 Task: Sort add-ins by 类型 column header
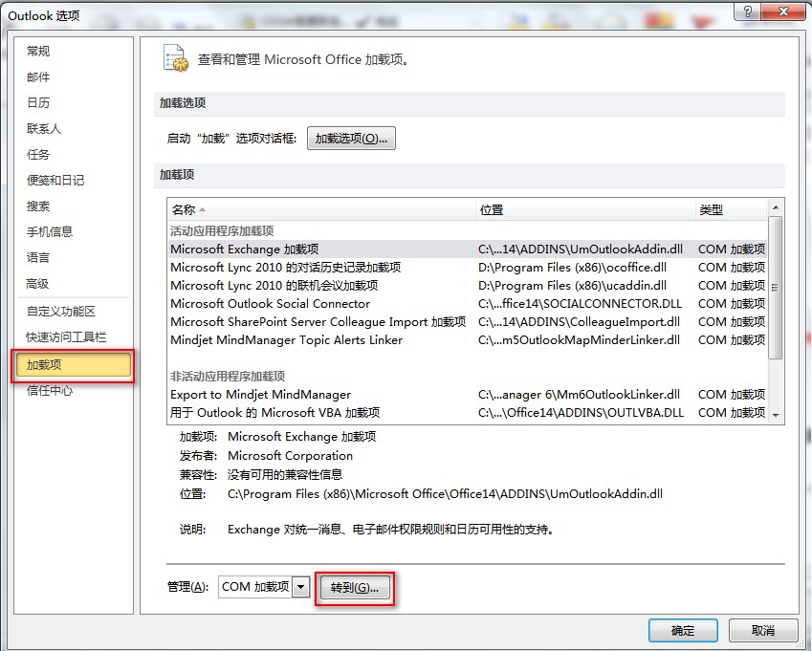point(730,209)
